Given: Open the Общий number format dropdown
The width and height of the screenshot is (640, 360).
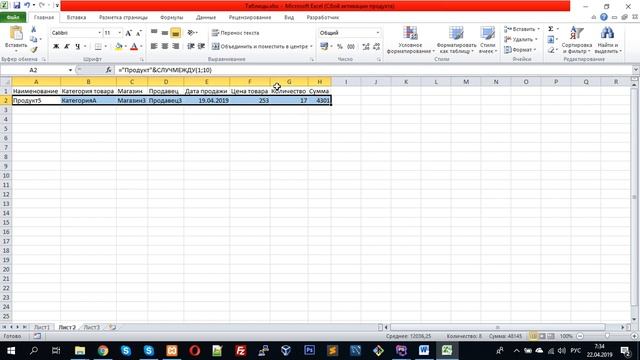Looking at the screenshot, I should click(378, 33).
